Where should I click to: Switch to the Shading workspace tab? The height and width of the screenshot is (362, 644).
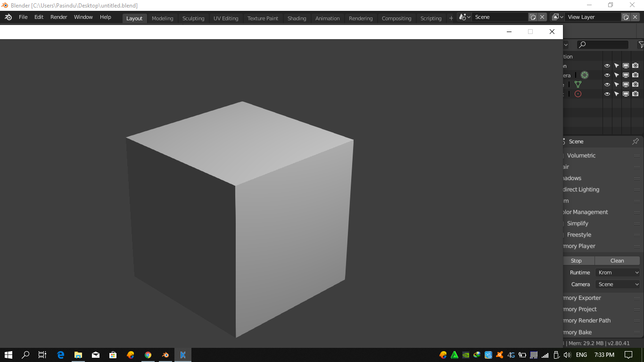click(x=297, y=18)
